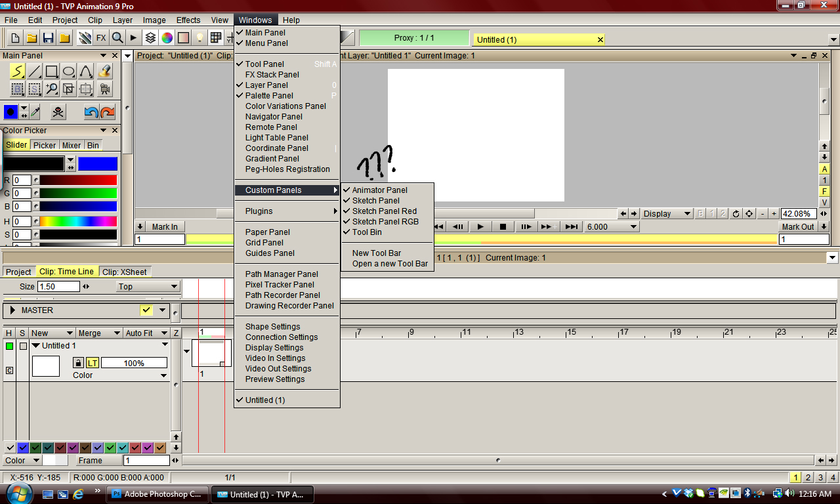Pick the color eyedropper tool
This screenshot has width=840, height=504.
point(35,112)
